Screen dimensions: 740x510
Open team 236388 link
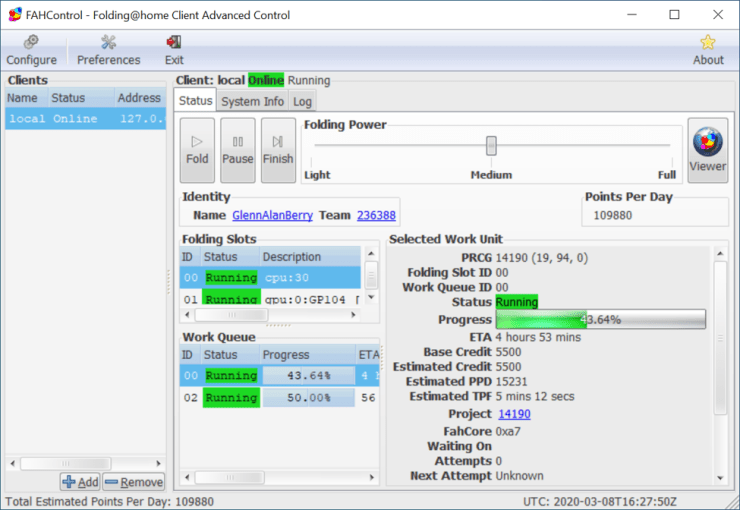click(376, 215)
